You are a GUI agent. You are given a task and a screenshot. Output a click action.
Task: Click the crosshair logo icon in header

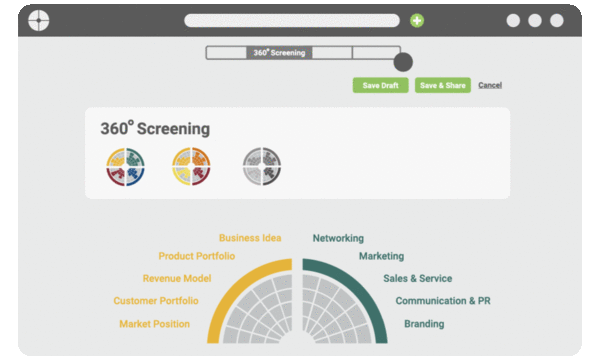39,20
